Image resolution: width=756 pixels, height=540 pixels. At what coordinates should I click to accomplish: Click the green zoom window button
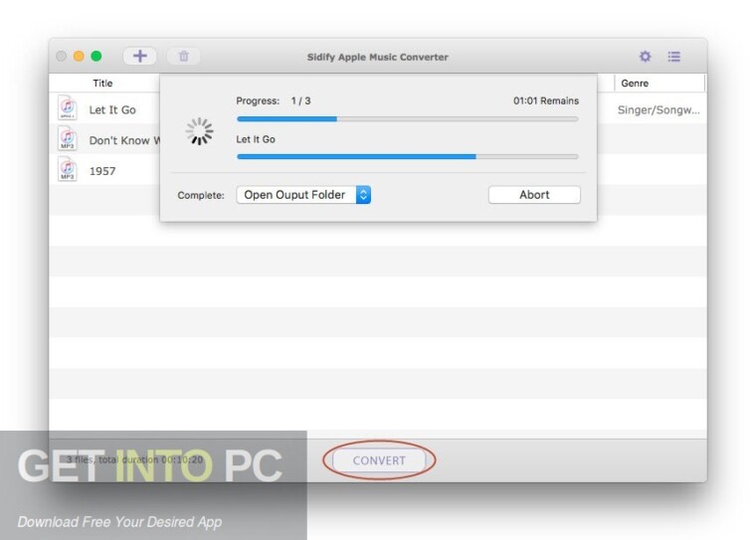[96, 56]
